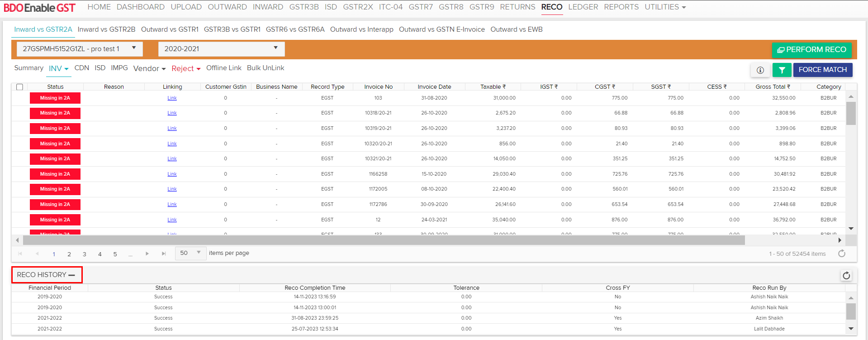
Task: Open the items per page dropdown
Action: [x=190, y=253]
